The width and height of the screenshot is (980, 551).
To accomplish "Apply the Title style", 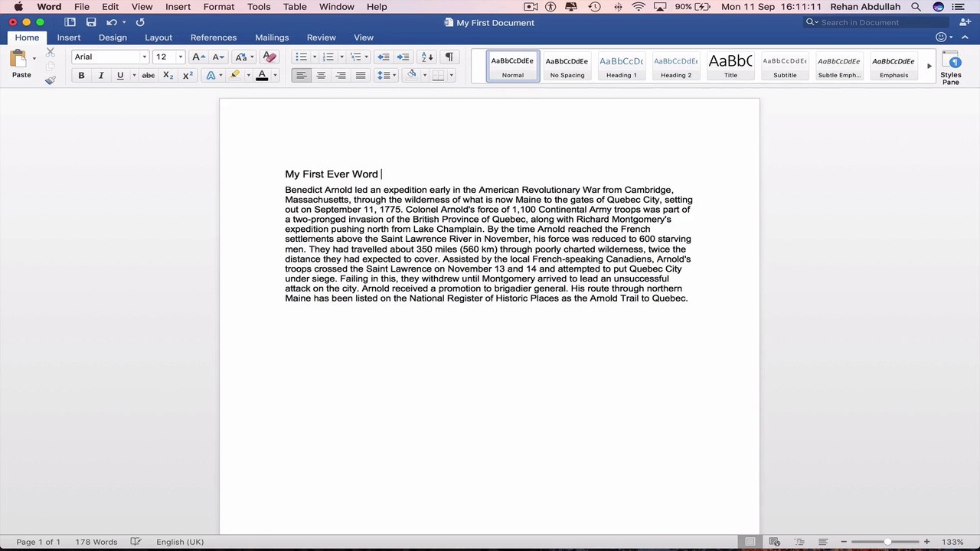I will 730,66.
